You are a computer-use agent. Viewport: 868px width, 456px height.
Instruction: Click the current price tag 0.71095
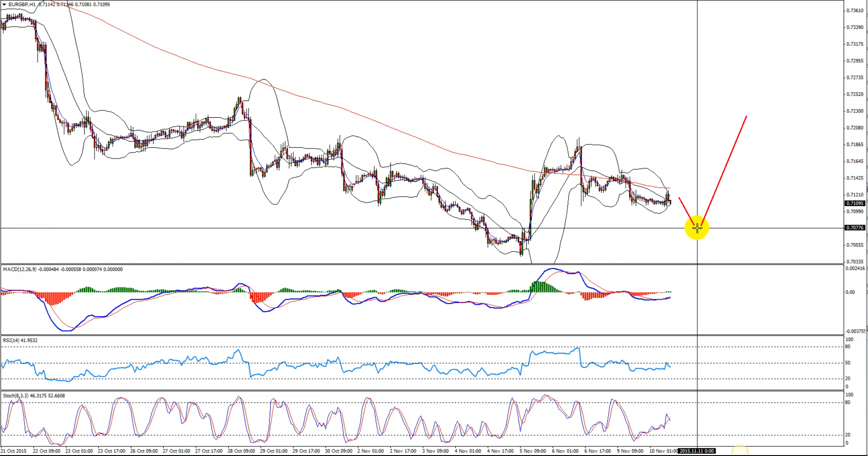855,203
